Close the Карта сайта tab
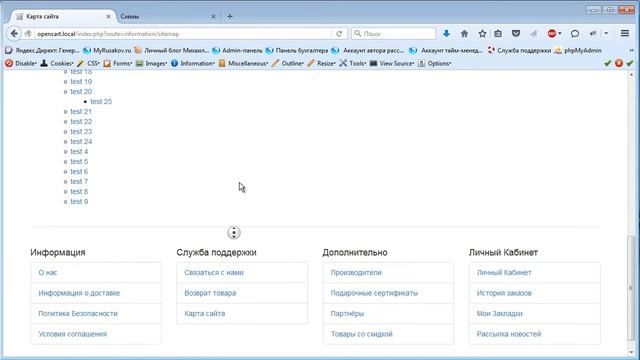The image size is (640, 360). [x=108, y=17]
